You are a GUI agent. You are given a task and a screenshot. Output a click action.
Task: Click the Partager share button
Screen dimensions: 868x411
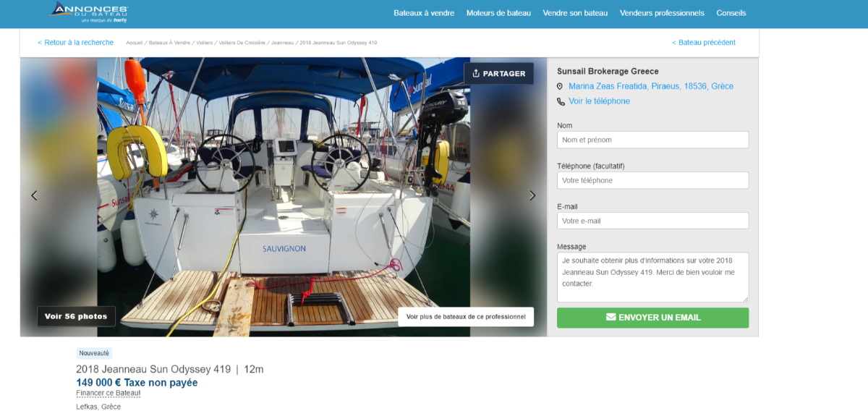click(x=498, y=74)
